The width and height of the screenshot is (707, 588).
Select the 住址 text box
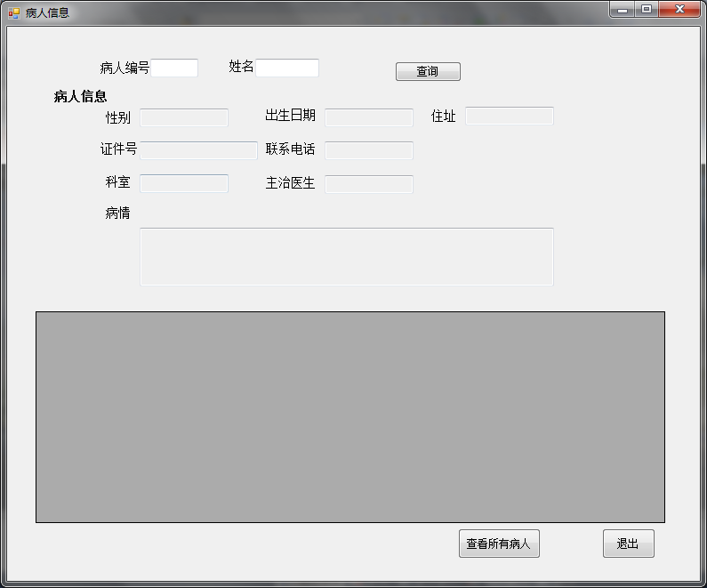click(509, 116)
